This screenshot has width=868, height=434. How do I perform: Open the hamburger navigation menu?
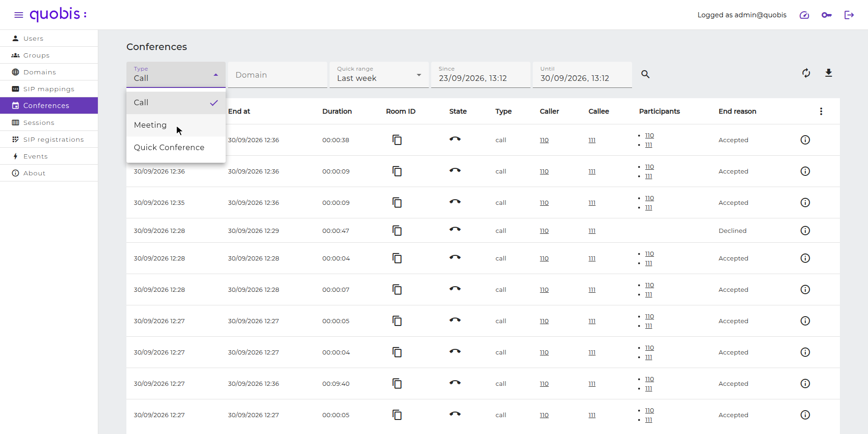pos(19,15)
